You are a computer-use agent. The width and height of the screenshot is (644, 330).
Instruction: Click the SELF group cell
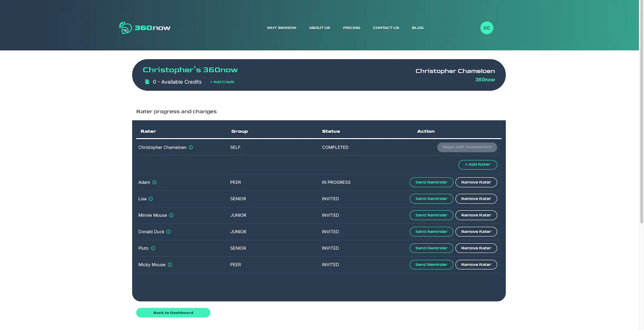tap(235, 147)
